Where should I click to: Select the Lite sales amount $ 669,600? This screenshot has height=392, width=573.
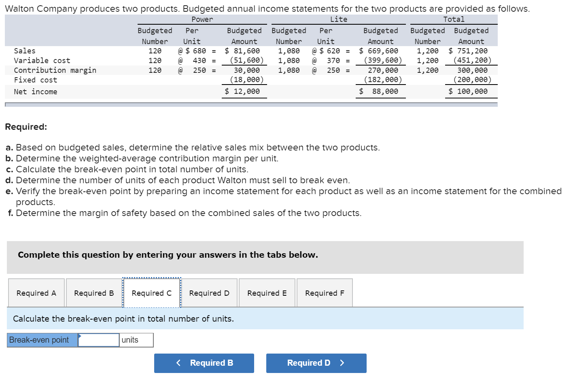click(x=379, y=51)
